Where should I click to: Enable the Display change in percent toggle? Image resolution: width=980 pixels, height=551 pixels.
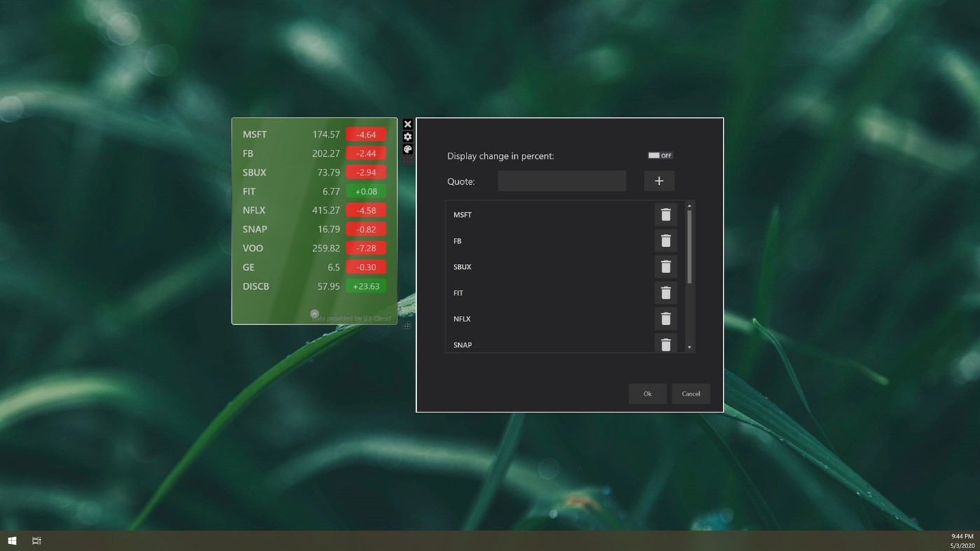pos(658,155)
